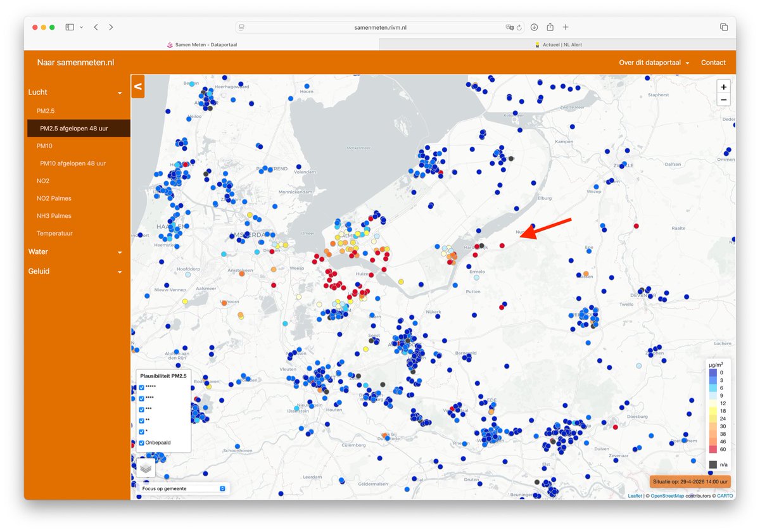Select PM2.5 afgelopen 48 uur
The image size is (760, 532).
pos(79,128)
